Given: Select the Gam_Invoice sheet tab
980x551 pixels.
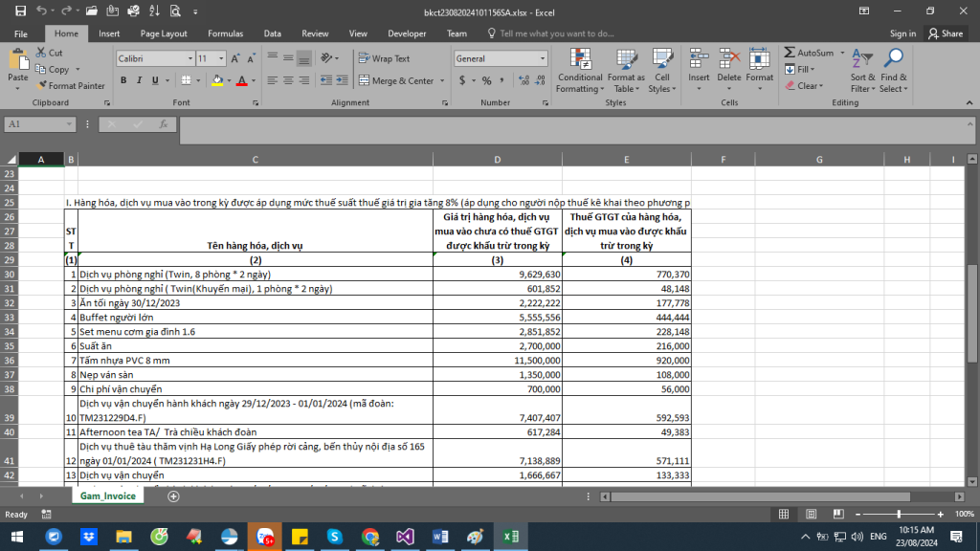Looking at the screenshot, I should click(107, 496).
